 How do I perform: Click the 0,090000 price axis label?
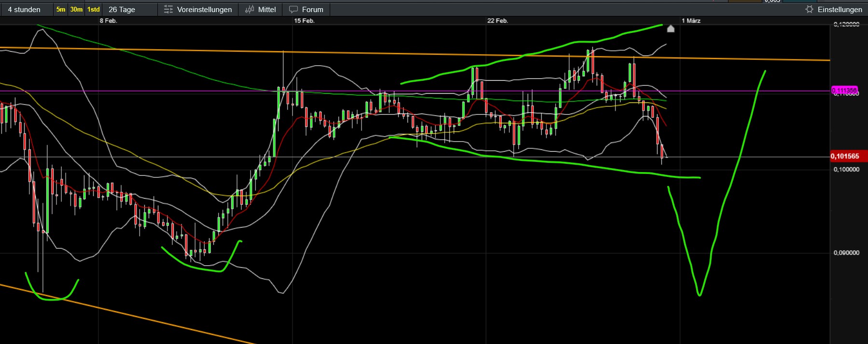pyautogui.click(x=846, y=253)
